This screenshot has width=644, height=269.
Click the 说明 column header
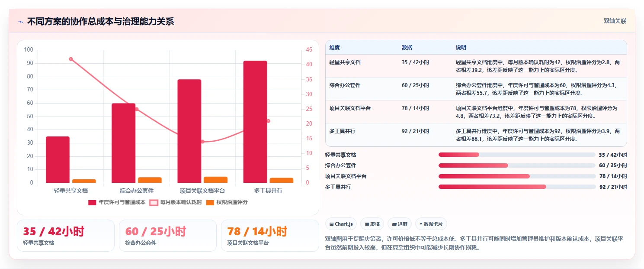click(x=461, y=47)
